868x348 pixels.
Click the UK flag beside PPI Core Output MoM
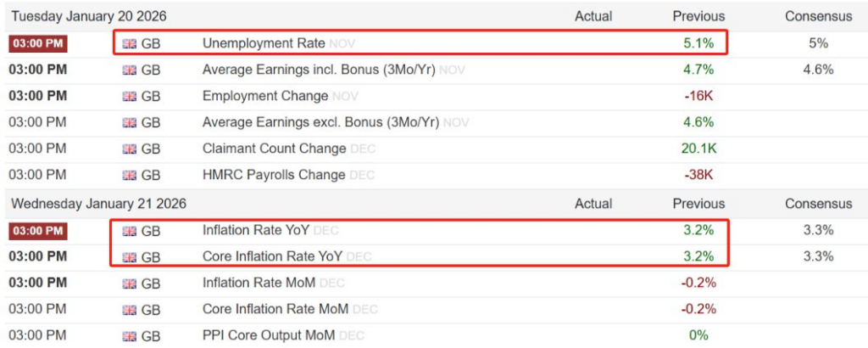click(129, 335)
